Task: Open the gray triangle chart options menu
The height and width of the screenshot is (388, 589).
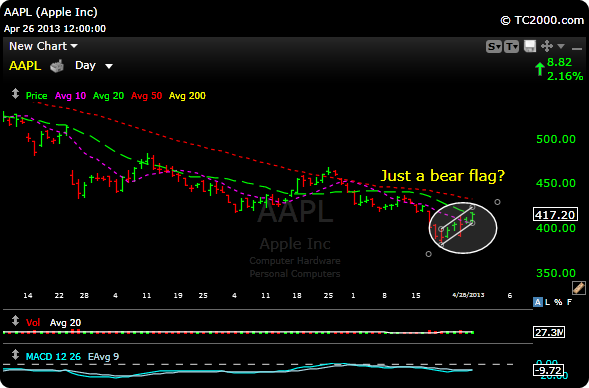Action: pyautogui.click(x=561, y=46)
